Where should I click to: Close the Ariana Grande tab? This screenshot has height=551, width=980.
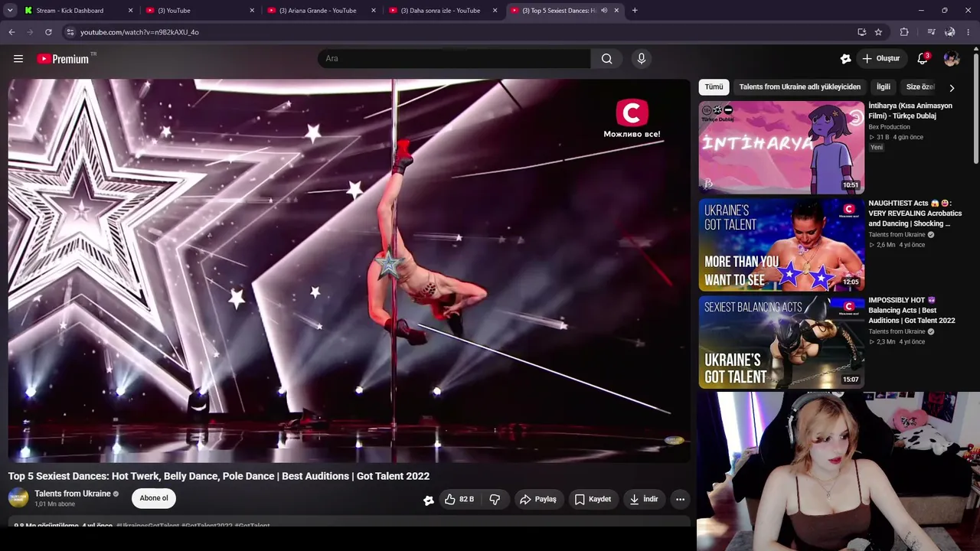coord(374,11)
